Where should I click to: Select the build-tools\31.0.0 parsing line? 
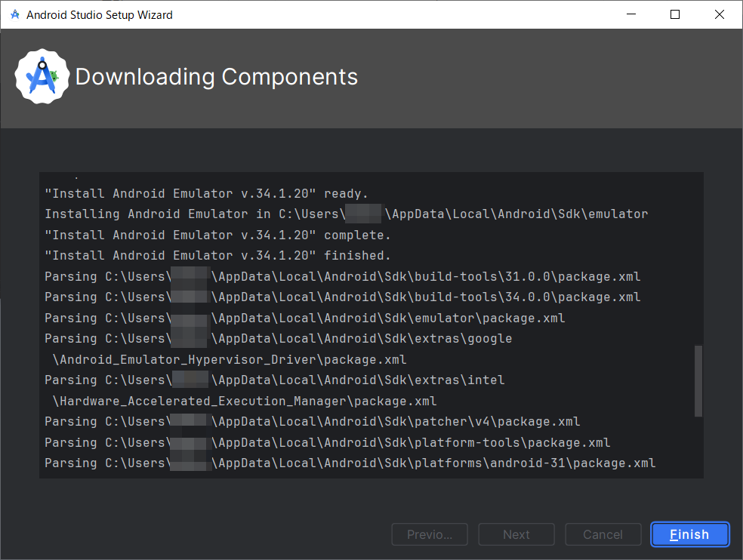(x=342, y=277)
